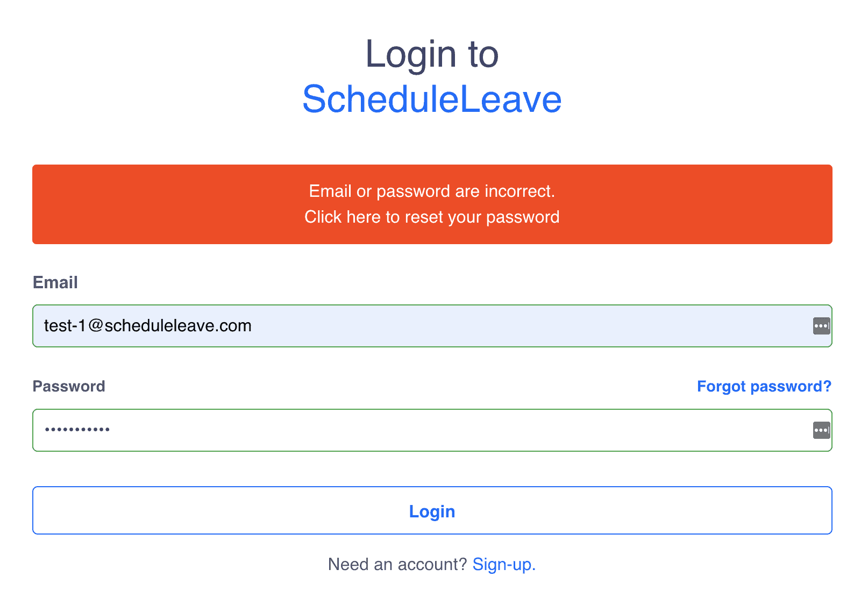The width and height of the screenshot is (868, 612).
Task: Click the word "Login" inside the outlined button
Action: tap(432, 511)
